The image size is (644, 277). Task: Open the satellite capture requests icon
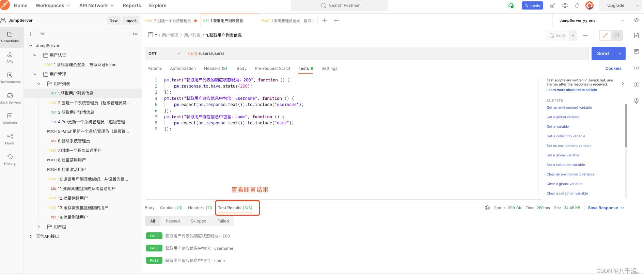pos(553,5)
